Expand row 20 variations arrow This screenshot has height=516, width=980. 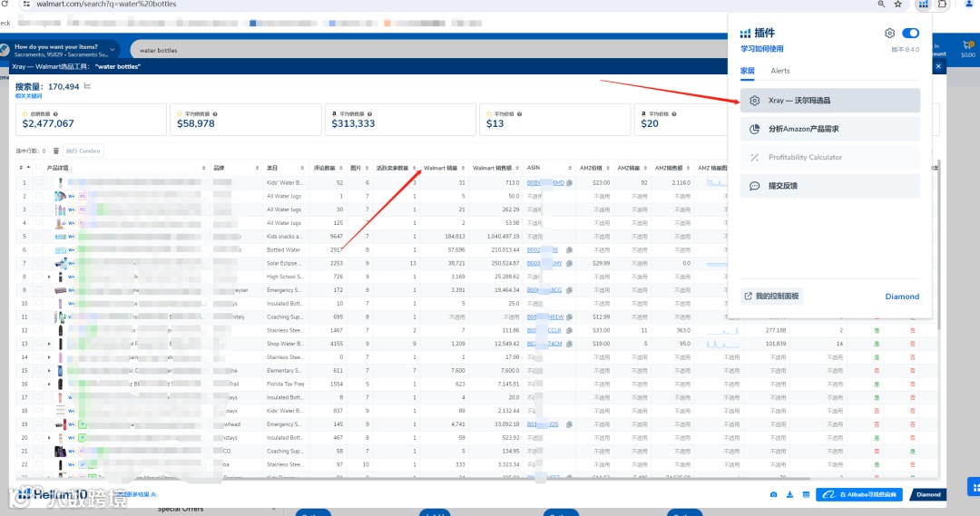point(49,438)
